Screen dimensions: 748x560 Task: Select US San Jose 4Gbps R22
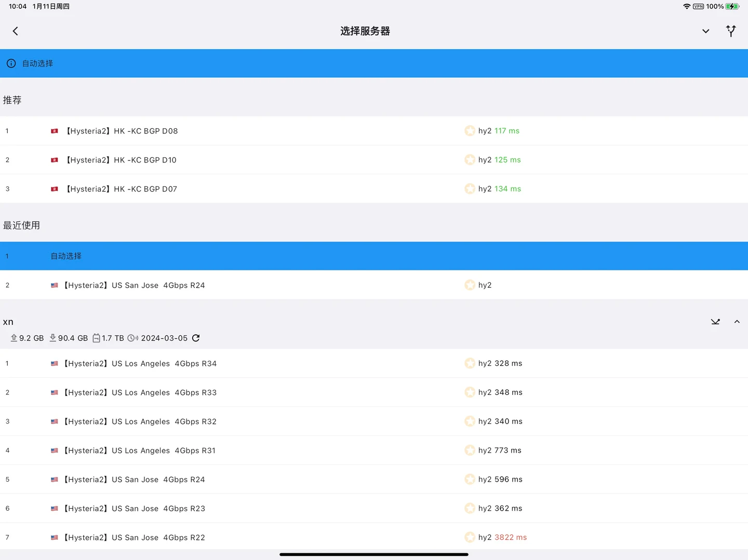click(x=374, y=537)
